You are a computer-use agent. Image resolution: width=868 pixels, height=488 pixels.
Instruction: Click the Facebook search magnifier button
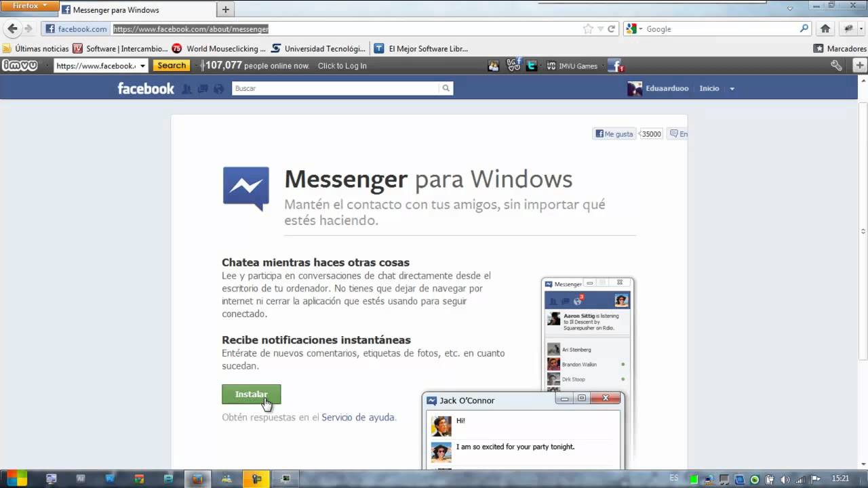tap(446, 88)
